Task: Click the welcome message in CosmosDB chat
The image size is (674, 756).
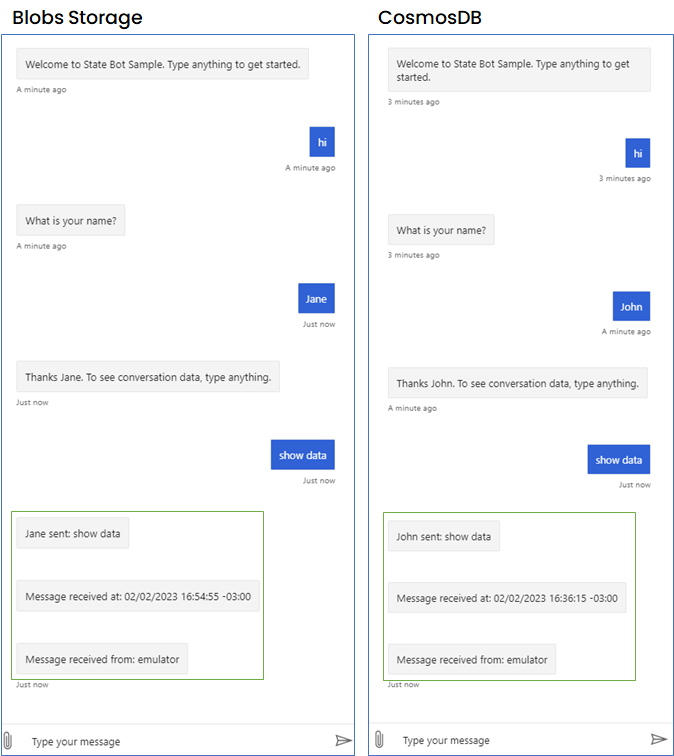Action: 519,70
